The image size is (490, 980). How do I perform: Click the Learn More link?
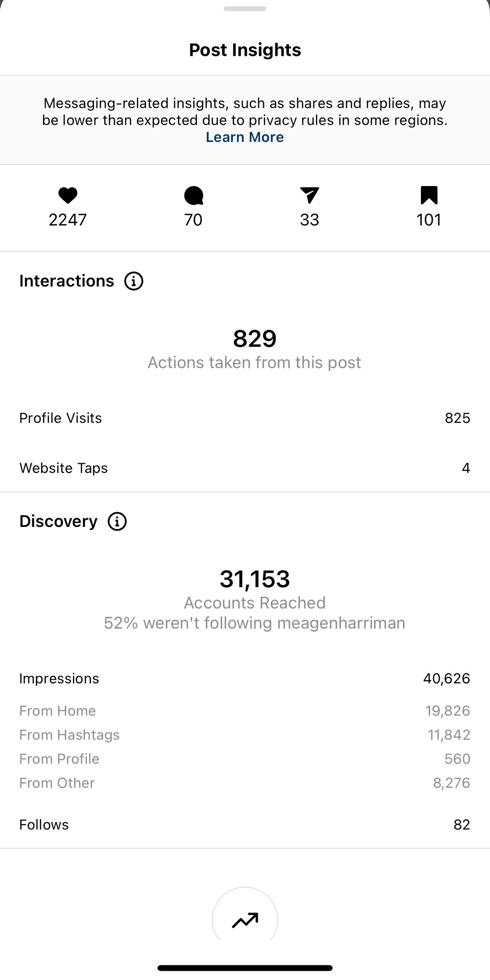[x=245, y=137]
